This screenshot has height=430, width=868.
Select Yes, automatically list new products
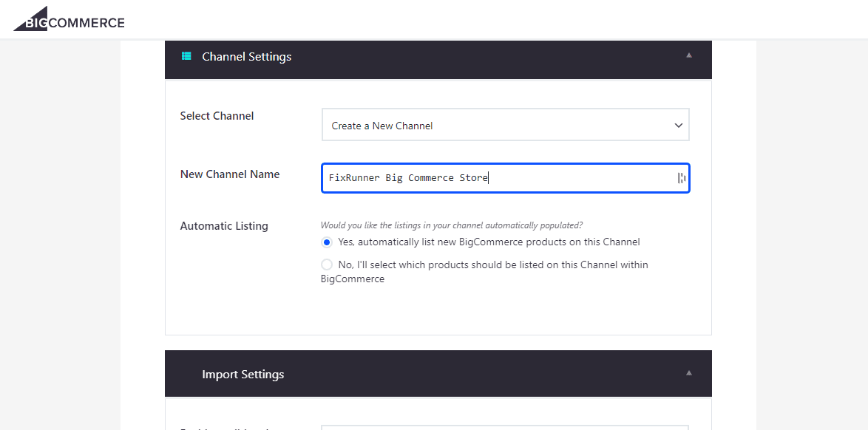[x=327, y=242]
